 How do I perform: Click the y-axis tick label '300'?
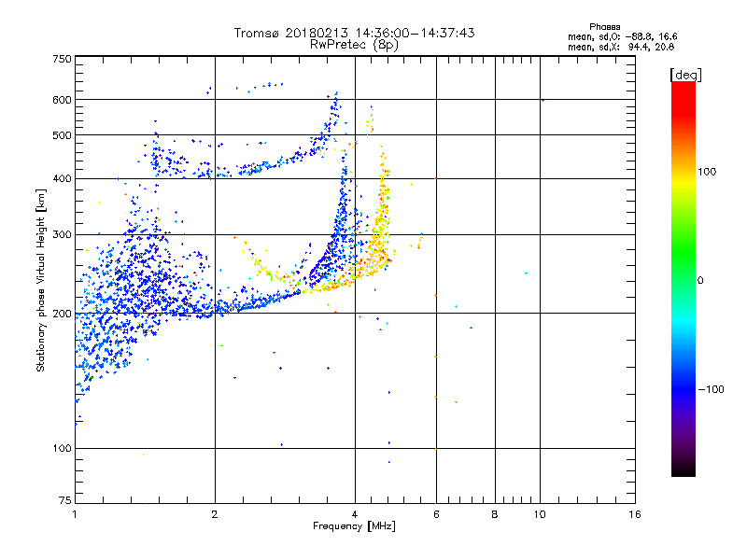click(x=62, y=235)
